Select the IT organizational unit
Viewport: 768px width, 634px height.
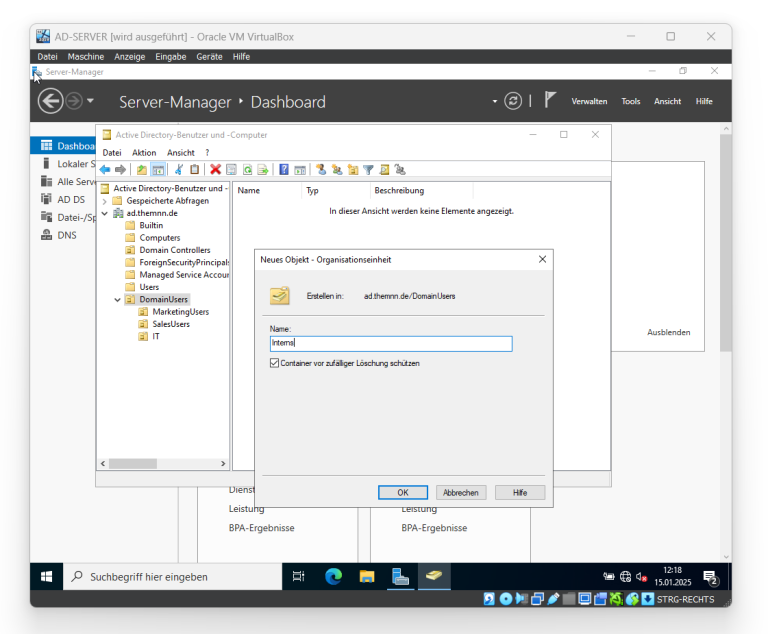click(x=156, y=336)
